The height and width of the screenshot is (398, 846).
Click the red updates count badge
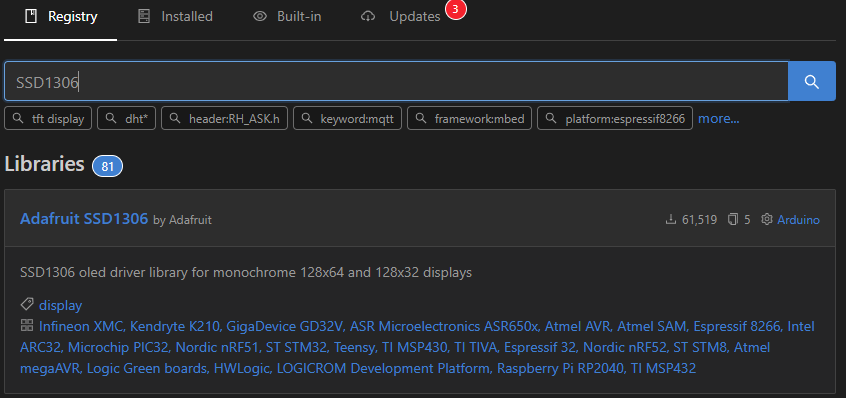coord(455,9)
